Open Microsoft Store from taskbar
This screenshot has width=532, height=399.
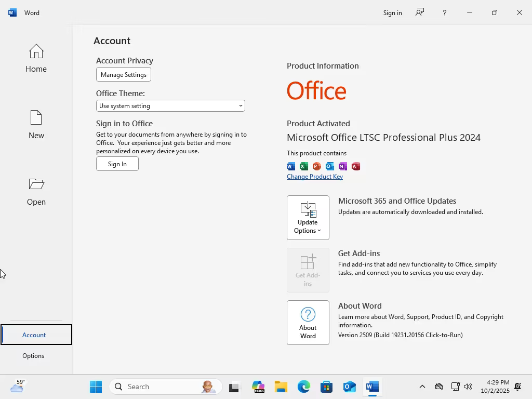click(326, 387)
